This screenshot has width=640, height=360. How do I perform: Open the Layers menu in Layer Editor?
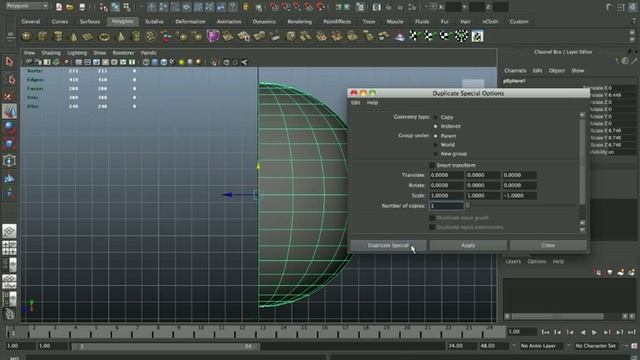(513, 262)
